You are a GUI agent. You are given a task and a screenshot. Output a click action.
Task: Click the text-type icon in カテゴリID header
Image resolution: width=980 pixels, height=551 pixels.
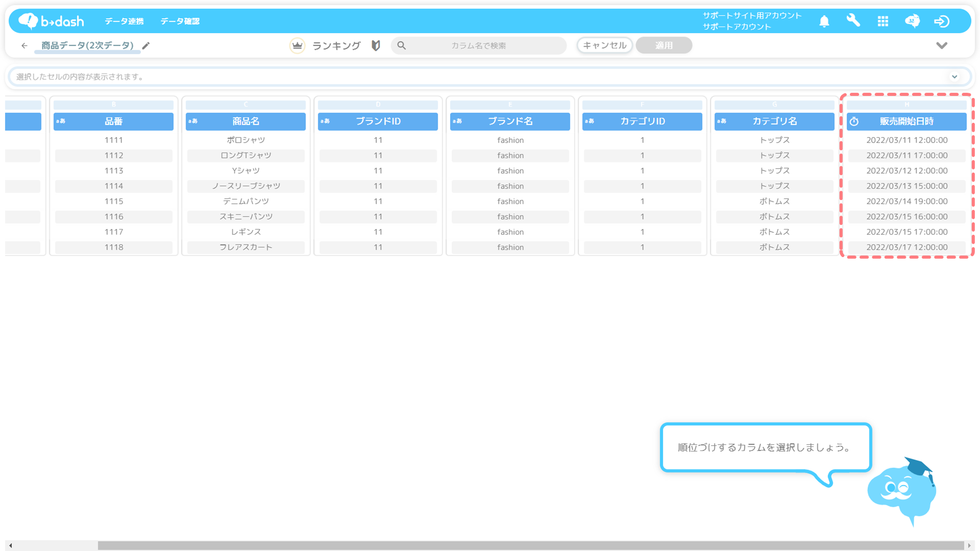coord(590,121)
